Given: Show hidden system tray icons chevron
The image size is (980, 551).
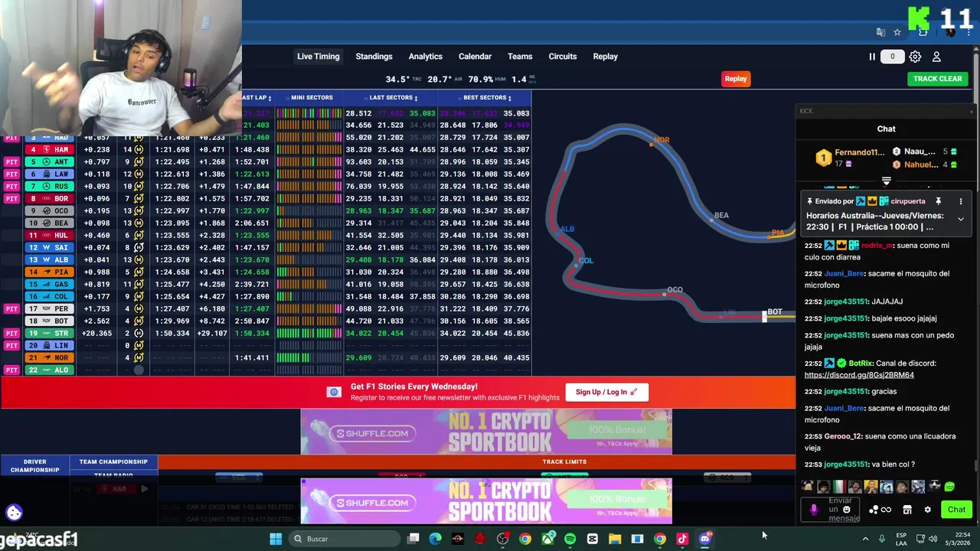Looking at the screenshot, I should click(866, 539).
